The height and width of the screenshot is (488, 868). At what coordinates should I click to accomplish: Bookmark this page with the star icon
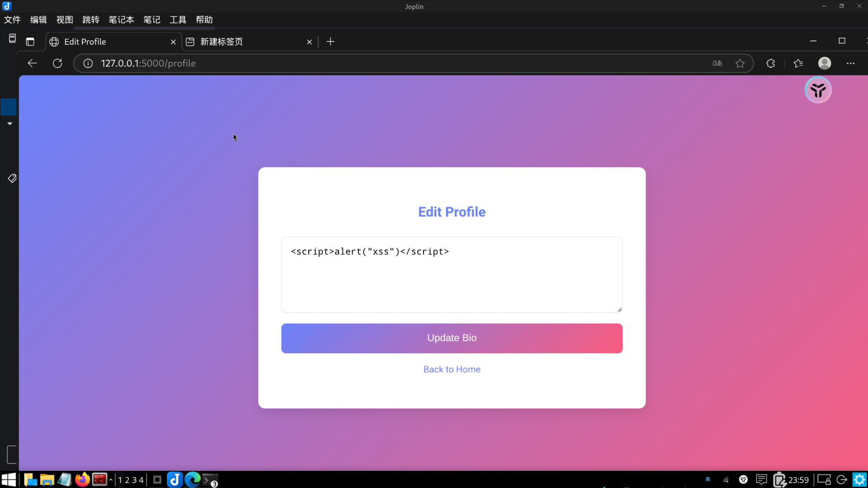pyautogui.click(x=740, y=63)
